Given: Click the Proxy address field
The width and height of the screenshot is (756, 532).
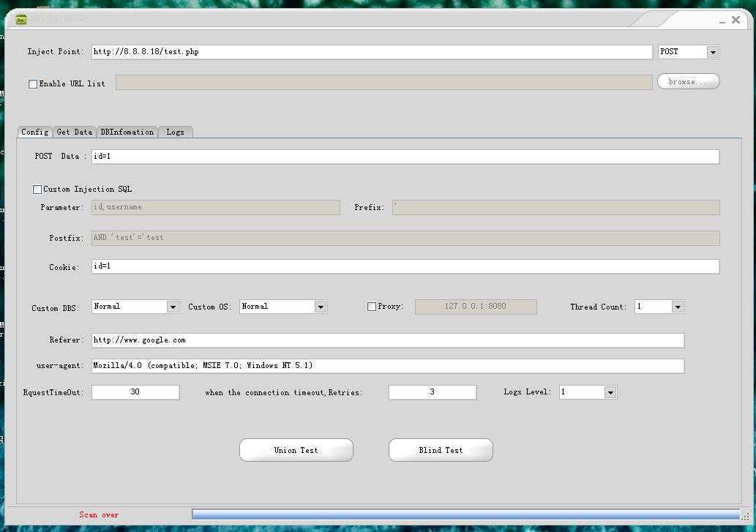Looking at the screenshot, I should point(476,307).
